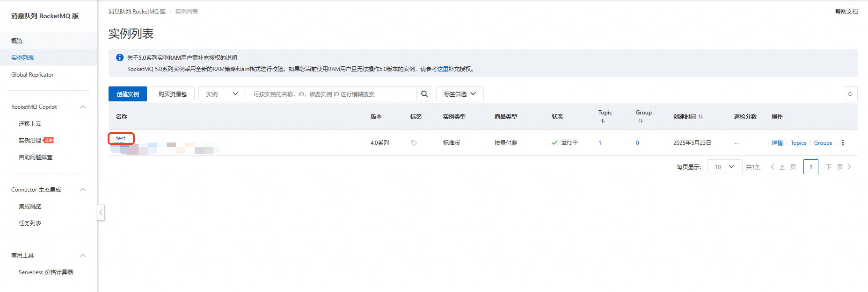Image resolution: width=868 pixels, height=292 pixels.
Task: Sort by Topic column arrows
Action: 603,121
